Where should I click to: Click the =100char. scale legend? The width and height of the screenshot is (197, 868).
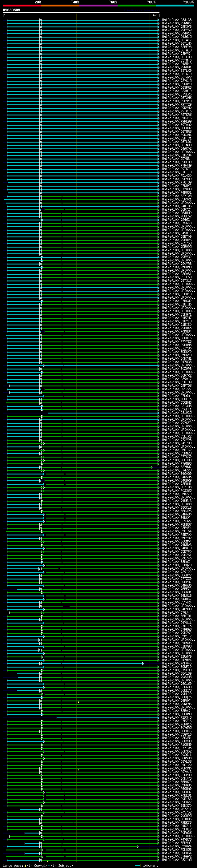149,865
